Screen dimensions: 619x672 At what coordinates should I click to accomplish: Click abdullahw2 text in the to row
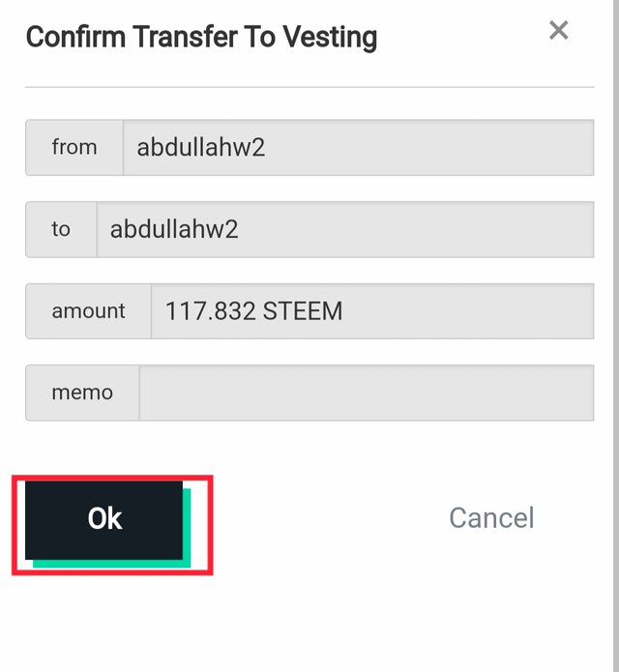click(x=174, y=229)
